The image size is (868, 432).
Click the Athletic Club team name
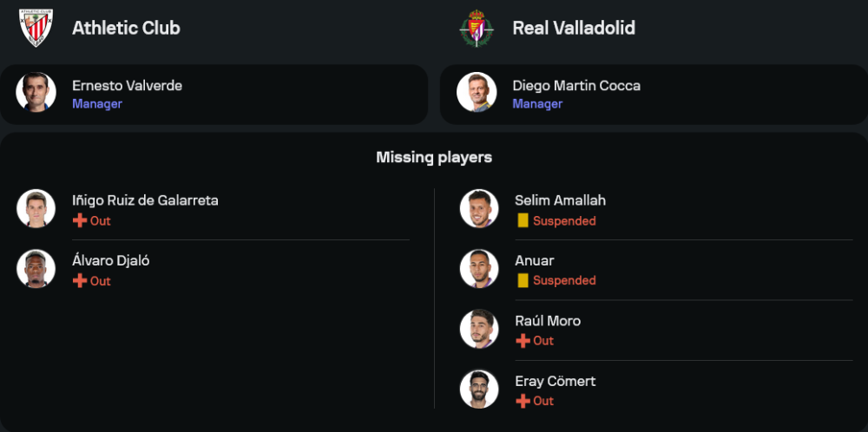(x=126, y=28)
